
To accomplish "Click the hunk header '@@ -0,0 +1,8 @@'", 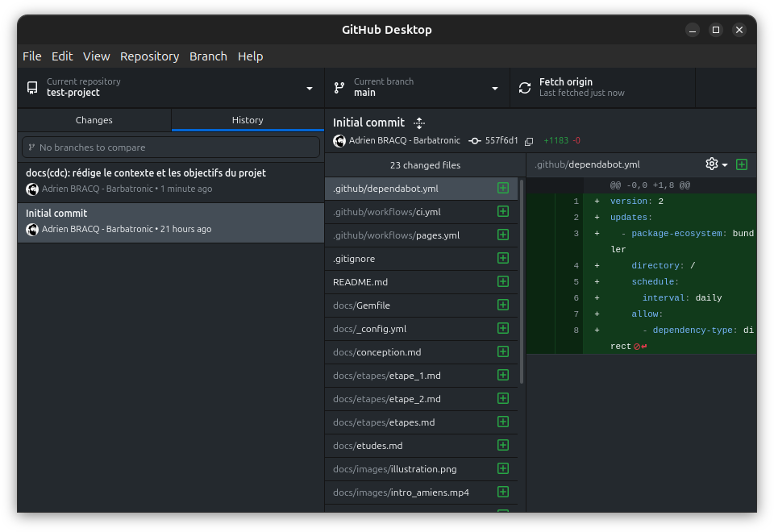I will point(650,185).
